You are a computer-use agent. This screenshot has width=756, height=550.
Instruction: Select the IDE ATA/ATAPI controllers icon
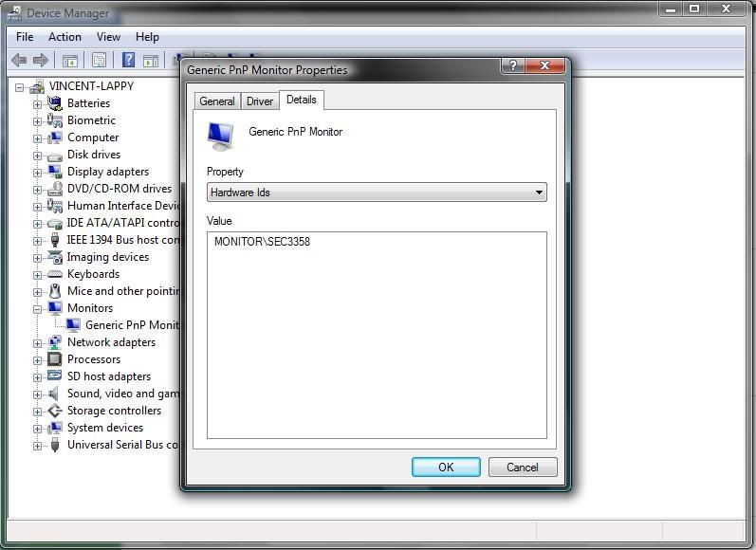[x=55, y=223]
